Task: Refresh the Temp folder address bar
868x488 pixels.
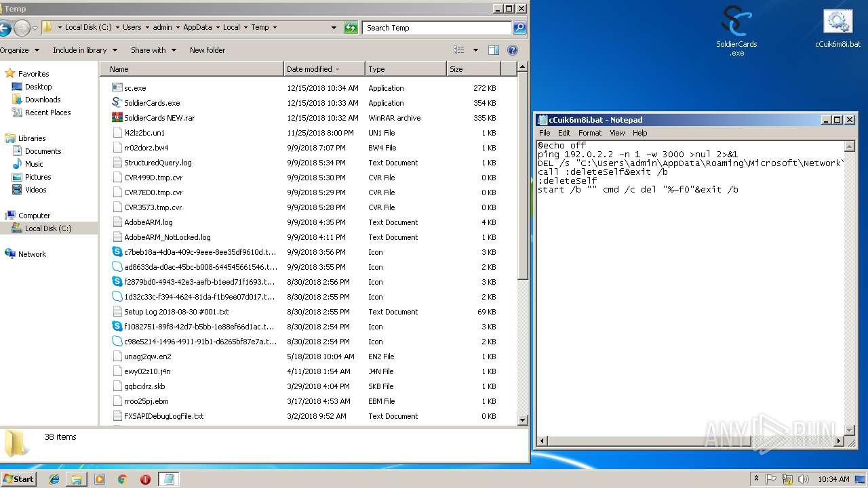Action: pyautogui.click(x=351, y=28)
